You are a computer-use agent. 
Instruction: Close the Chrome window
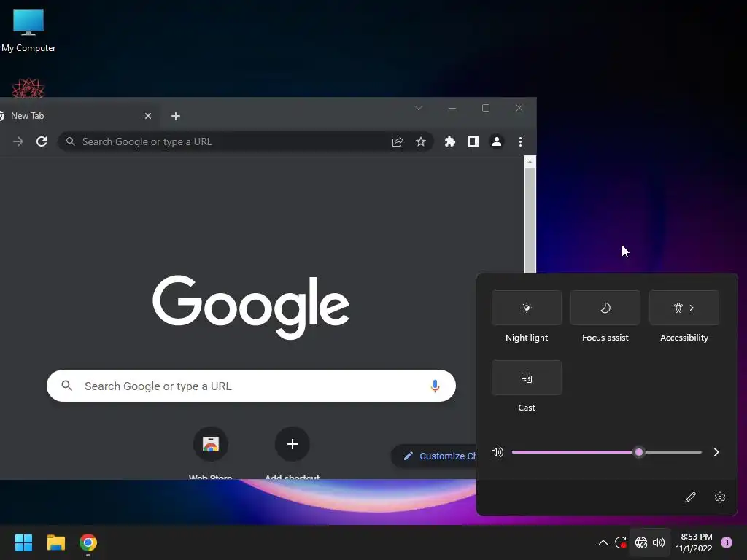(x=519, y=108)
